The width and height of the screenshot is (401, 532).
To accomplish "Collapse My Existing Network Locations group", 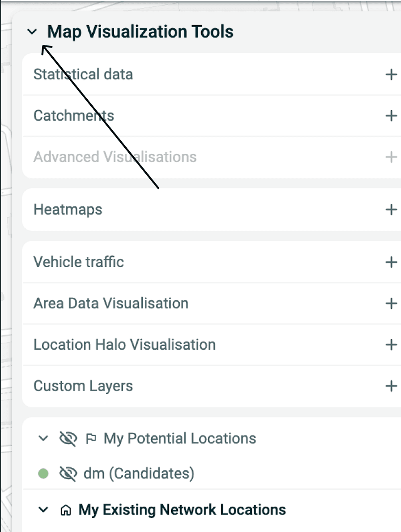I will pyautogui.click(x=43, y=510).
